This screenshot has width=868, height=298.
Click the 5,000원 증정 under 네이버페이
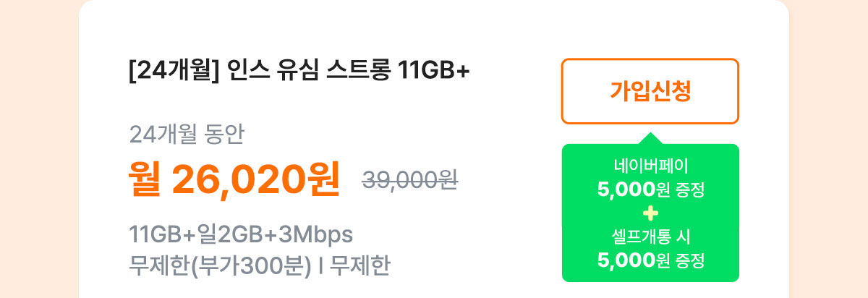650,191
